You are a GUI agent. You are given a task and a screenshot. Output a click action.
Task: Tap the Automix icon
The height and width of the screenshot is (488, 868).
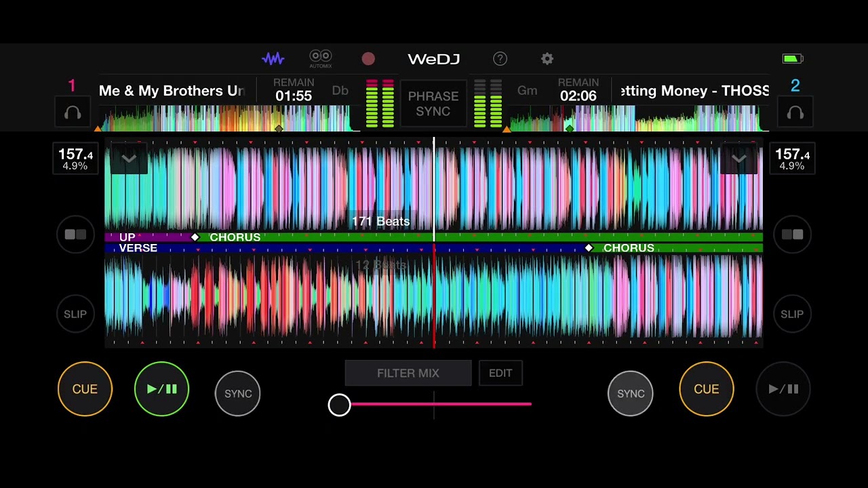(x=321, y=59)
